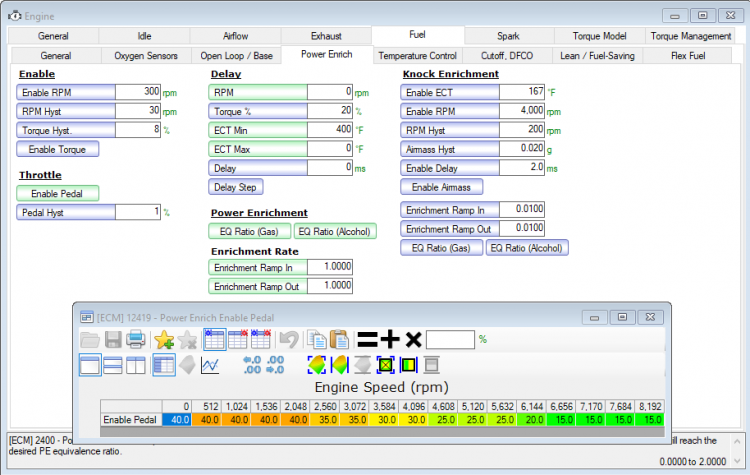Image resolution: width=750 pixels, height=475 pixels.
Task: Click the green square with X and corner brackets
Action: tap(386, 365)
